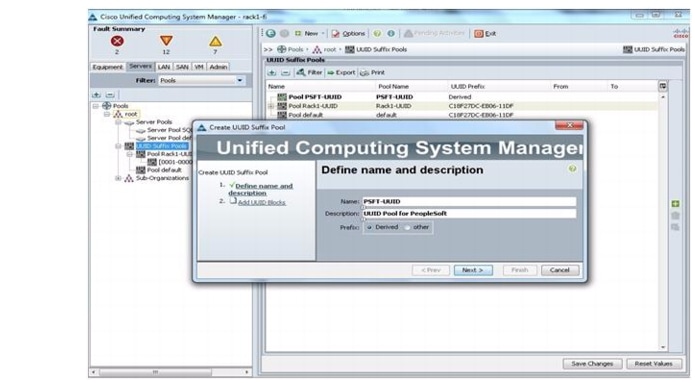Click collapse-all icon above navigation tree

point(110,95)
